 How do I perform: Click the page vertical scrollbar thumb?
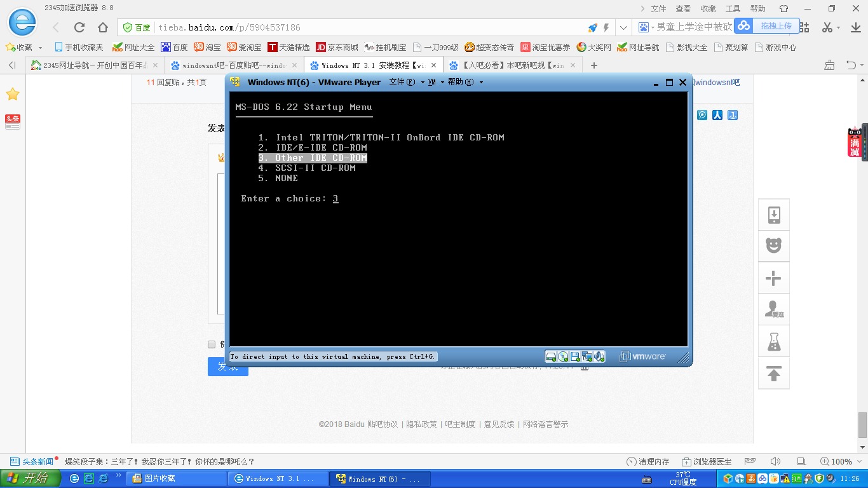862,424
